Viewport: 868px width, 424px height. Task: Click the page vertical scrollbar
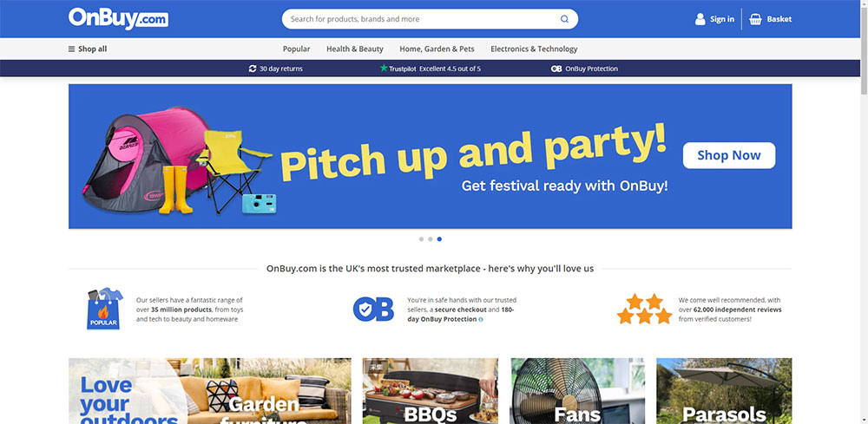865,212
